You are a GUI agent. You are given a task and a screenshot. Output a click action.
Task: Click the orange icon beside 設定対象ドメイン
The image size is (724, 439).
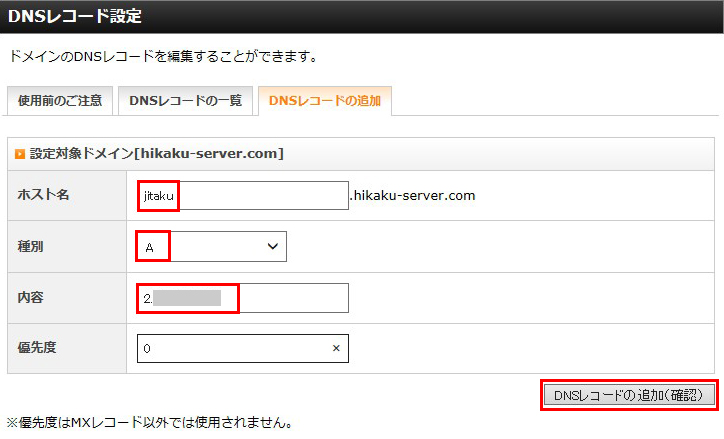point(19,154)
